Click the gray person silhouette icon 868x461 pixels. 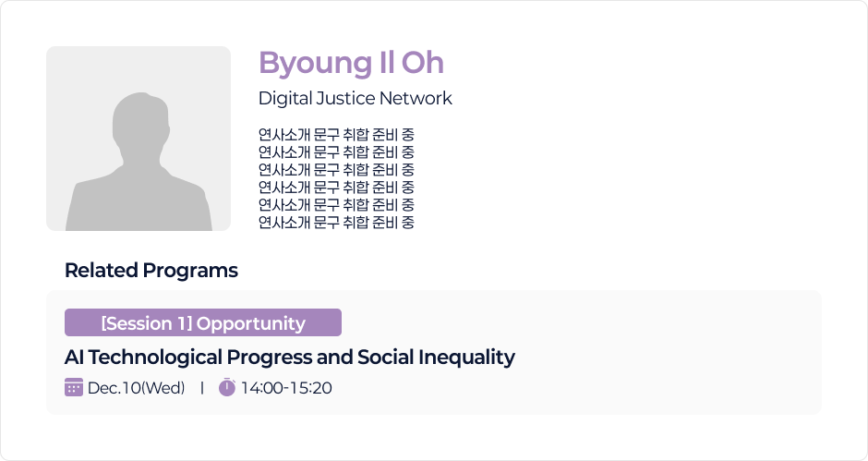[138, 162]
